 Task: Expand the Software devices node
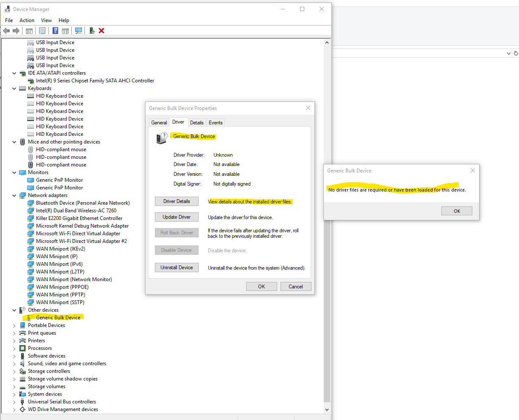pyautogui.click(x=14, y=356)
